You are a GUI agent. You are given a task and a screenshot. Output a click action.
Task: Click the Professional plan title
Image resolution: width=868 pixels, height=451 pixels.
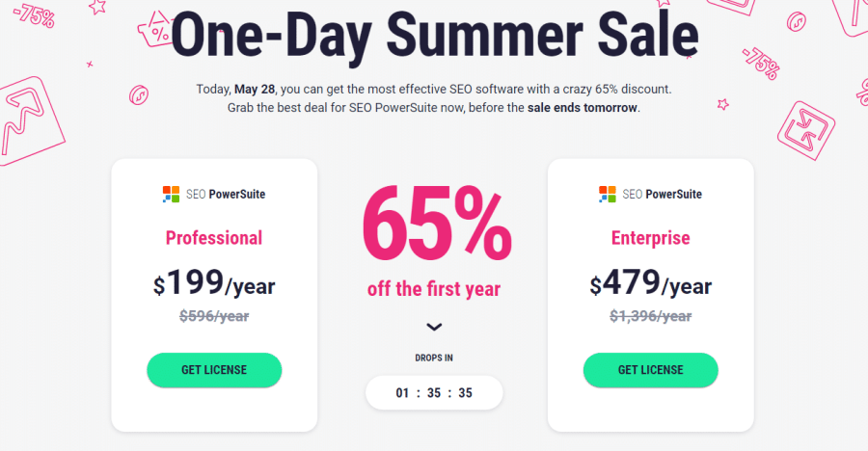[x=214, y=238]
